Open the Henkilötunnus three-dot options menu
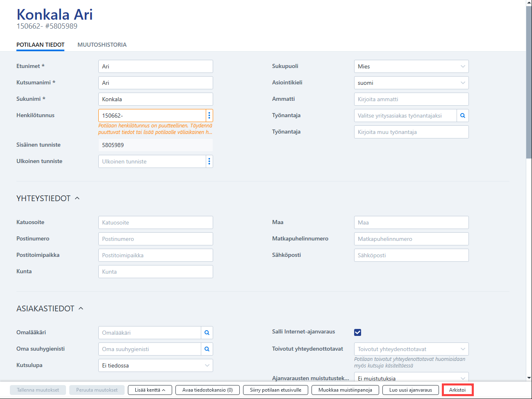 [x=209, y=116]
